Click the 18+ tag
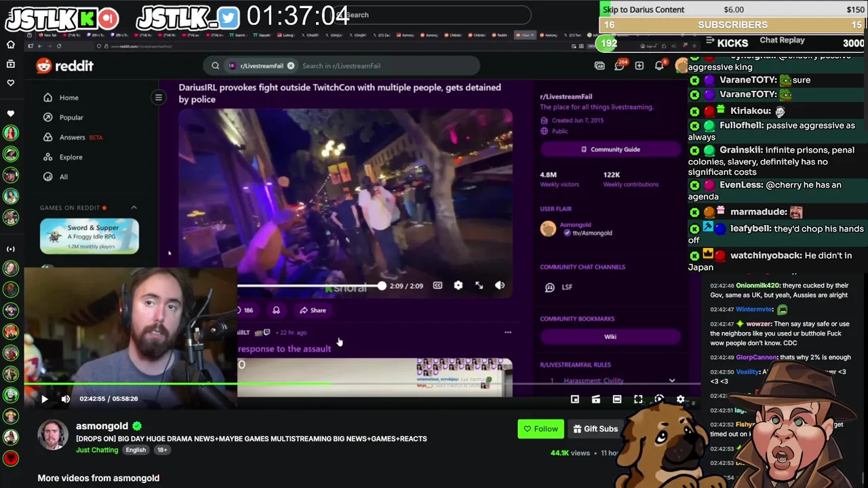The width and height of the screenshot is (868, 488). pos(162,450)
